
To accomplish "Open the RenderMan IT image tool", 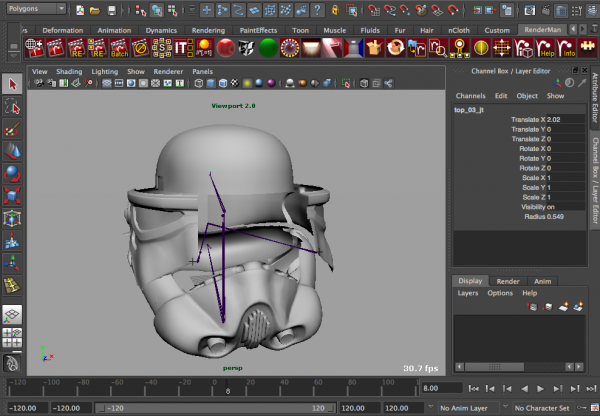I will (x=183, y=48).
